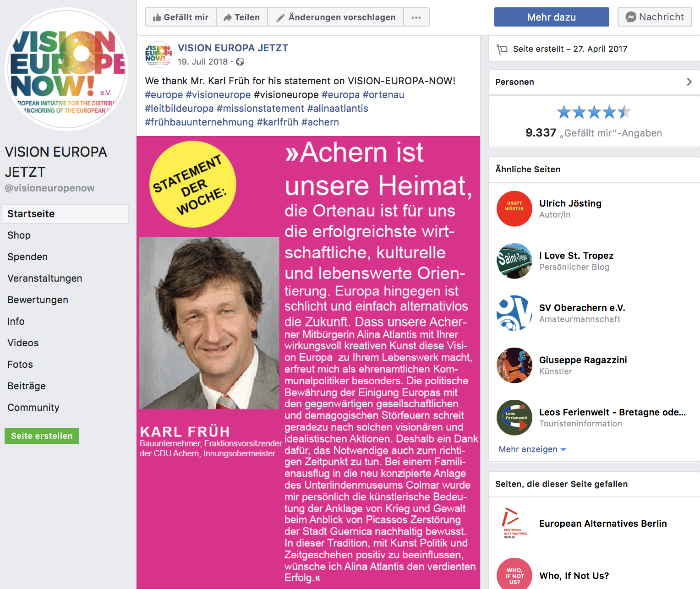Expand the Personen section chevron
700x589 pixels.
coord(689,82)
